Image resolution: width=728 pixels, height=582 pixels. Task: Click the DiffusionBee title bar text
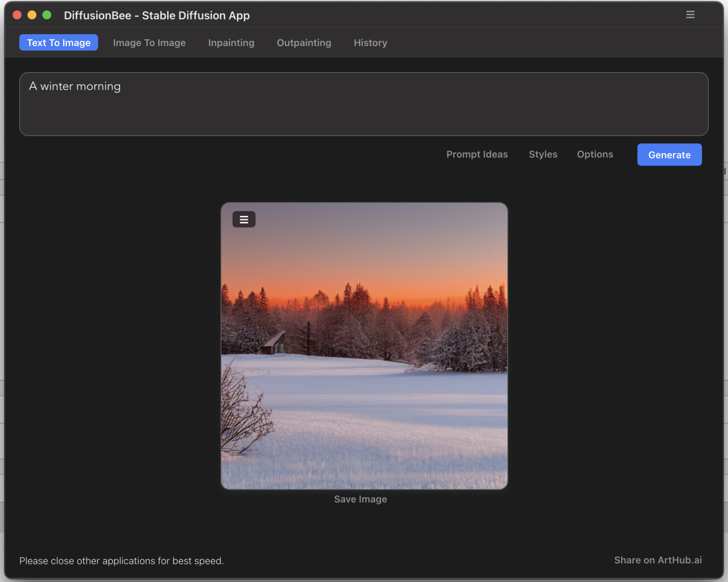coord(156,16)
